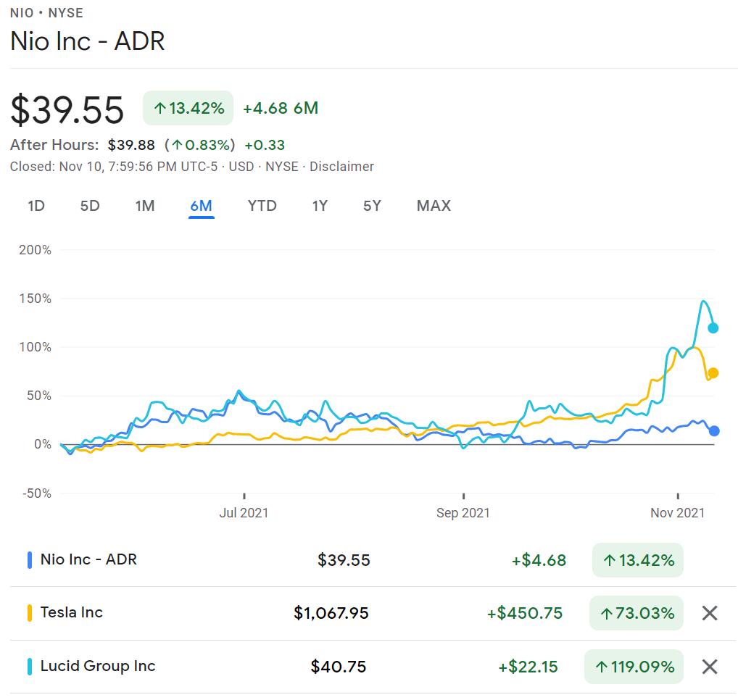The width and height of the screenshot is (738, 700).
Task: Switch chart to 1Y range
Action: click(320, 206)
